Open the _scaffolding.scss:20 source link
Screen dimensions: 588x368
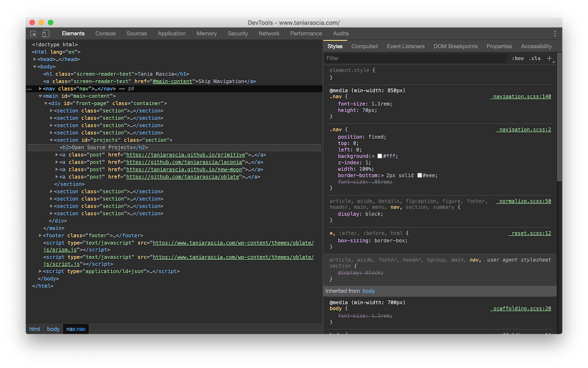click(521, 309)
